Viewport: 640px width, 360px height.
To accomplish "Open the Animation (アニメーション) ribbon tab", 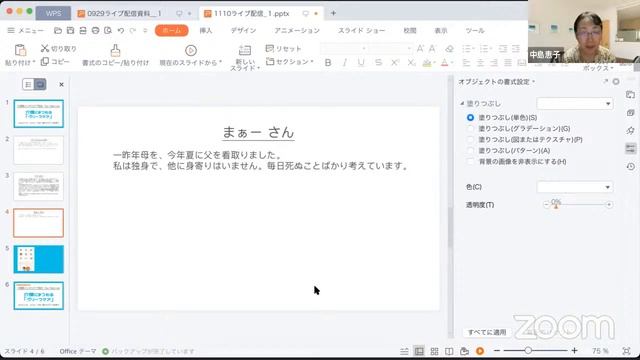I will pyautogui.click(x=297, y=31).
